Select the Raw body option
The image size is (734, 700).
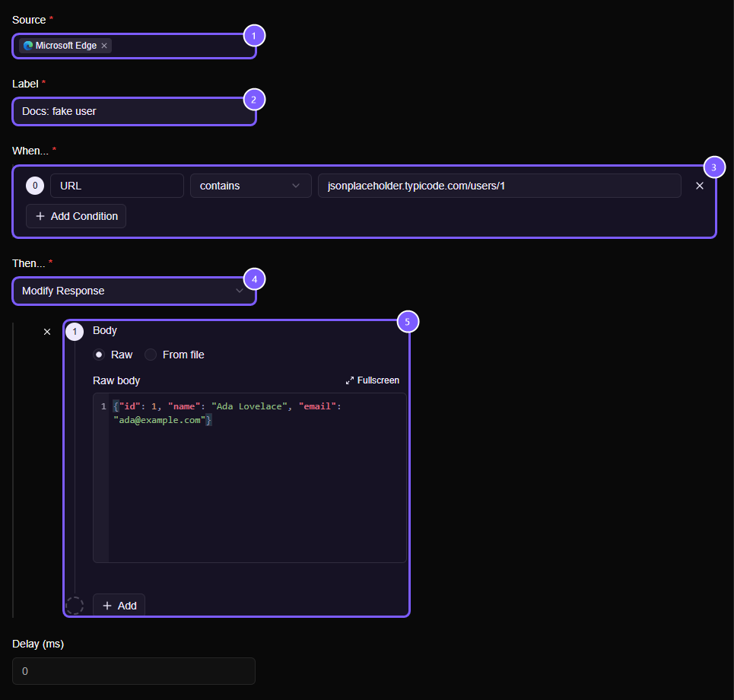[x=99, y=355]
